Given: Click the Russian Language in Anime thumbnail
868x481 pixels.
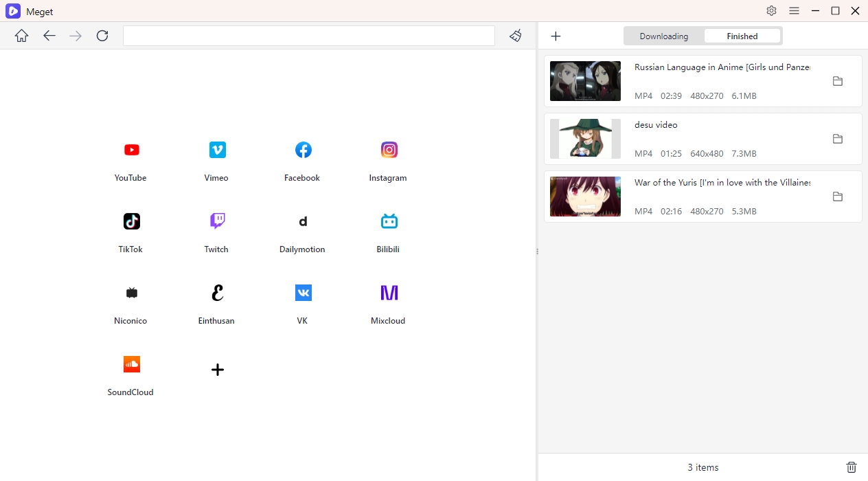Looking at the screenshot, I should (x=585, y=81).
